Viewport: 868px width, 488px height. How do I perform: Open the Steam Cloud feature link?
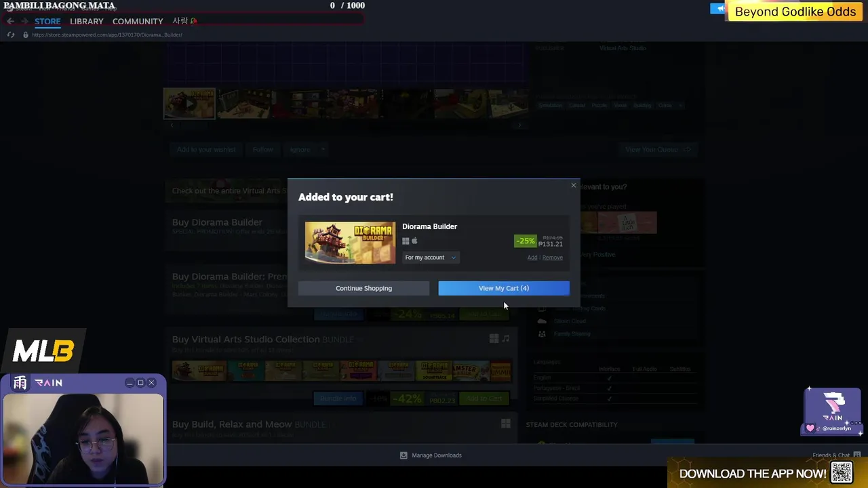click(x=570, y=321)
